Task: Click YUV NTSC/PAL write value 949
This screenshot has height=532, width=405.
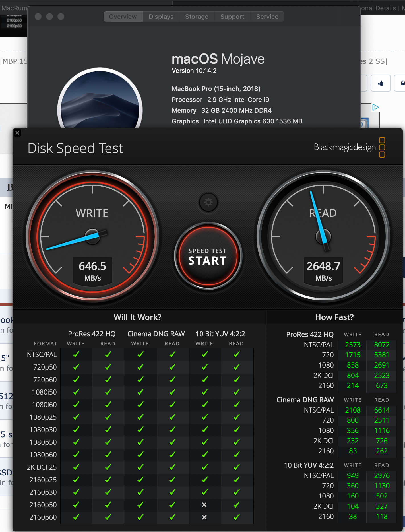Action: (353, 476)
